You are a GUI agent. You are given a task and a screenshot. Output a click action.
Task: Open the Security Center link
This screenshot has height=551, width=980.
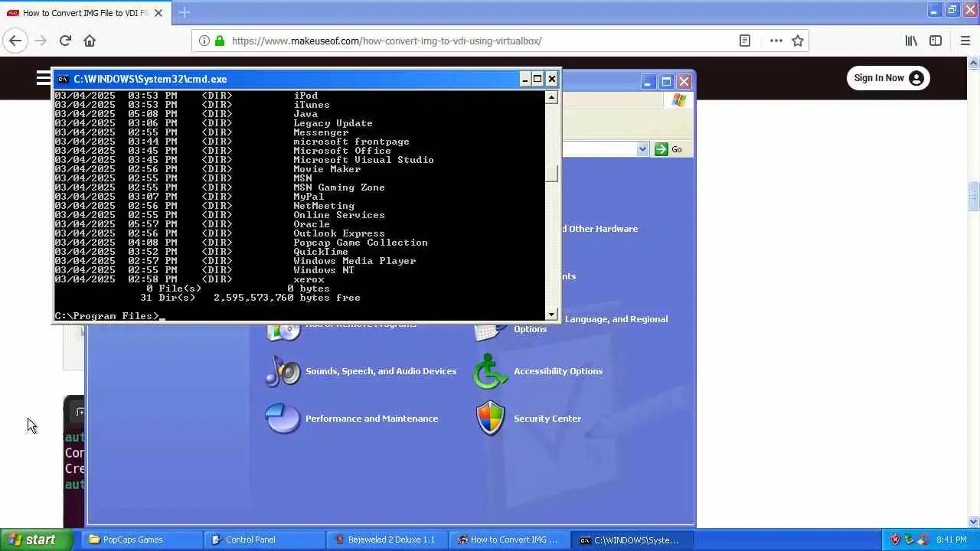pos(547,419)
